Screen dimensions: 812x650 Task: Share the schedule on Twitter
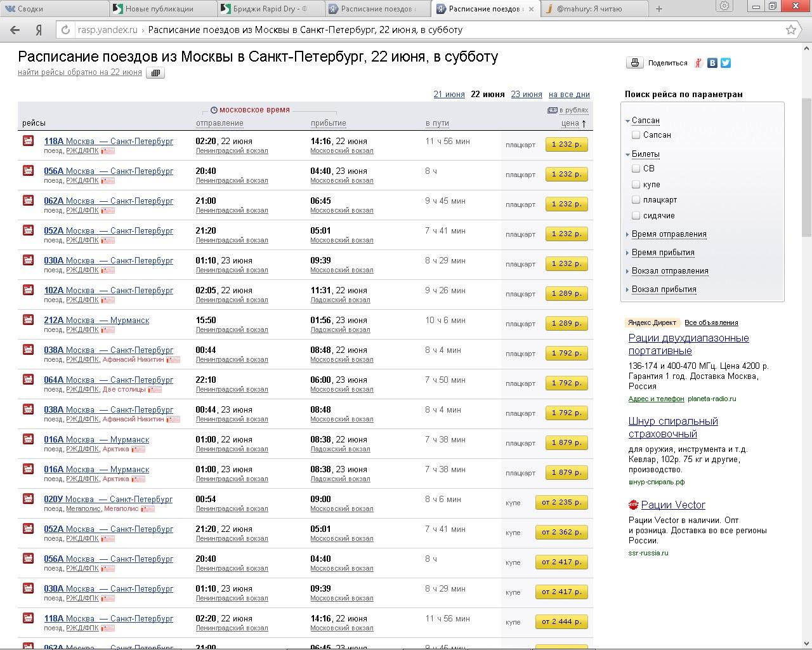pos(726,63)
